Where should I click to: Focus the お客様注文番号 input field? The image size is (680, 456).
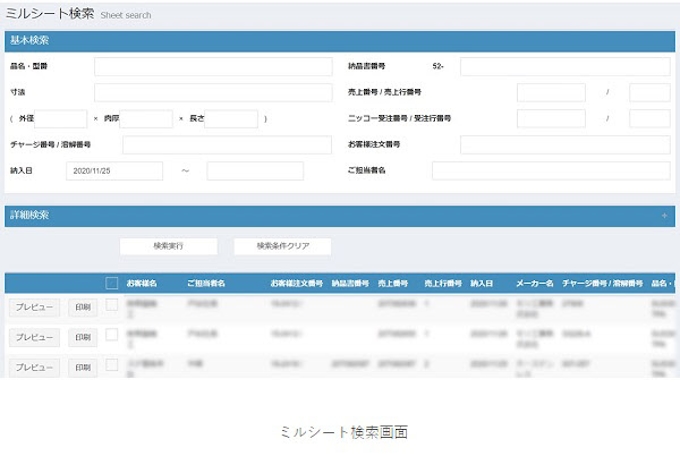564,145
